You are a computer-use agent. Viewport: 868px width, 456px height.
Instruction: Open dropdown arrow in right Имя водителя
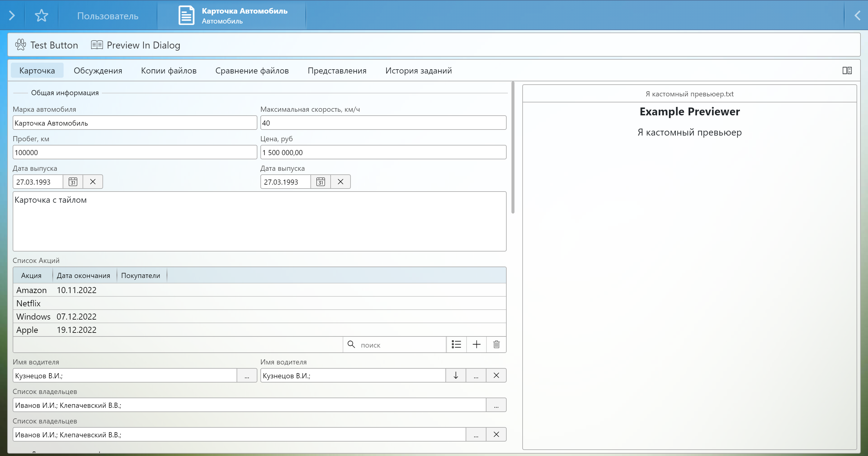coord(456,375)
